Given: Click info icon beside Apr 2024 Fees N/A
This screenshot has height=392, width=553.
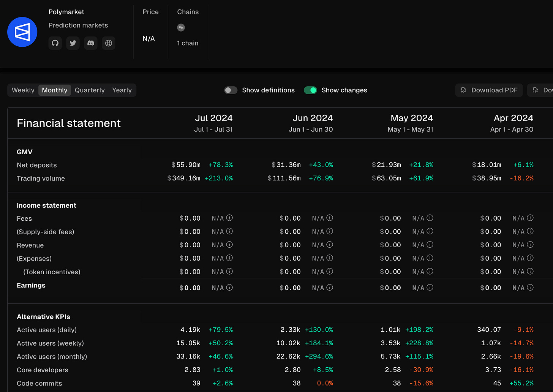Looking at the screenshot, I should pos(530,218).
